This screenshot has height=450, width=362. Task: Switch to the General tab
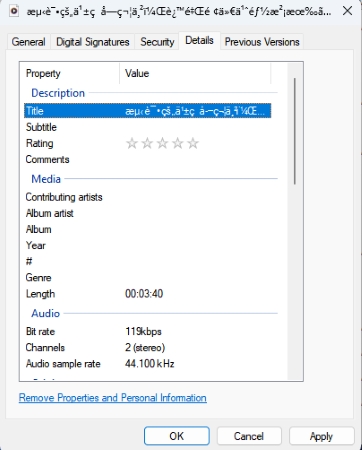tap(28, 42)
